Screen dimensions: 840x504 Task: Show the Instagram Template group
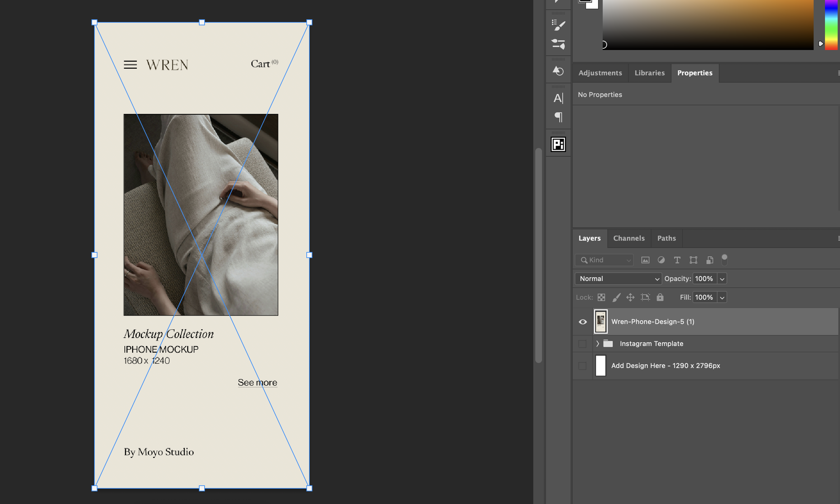point(582,343)
